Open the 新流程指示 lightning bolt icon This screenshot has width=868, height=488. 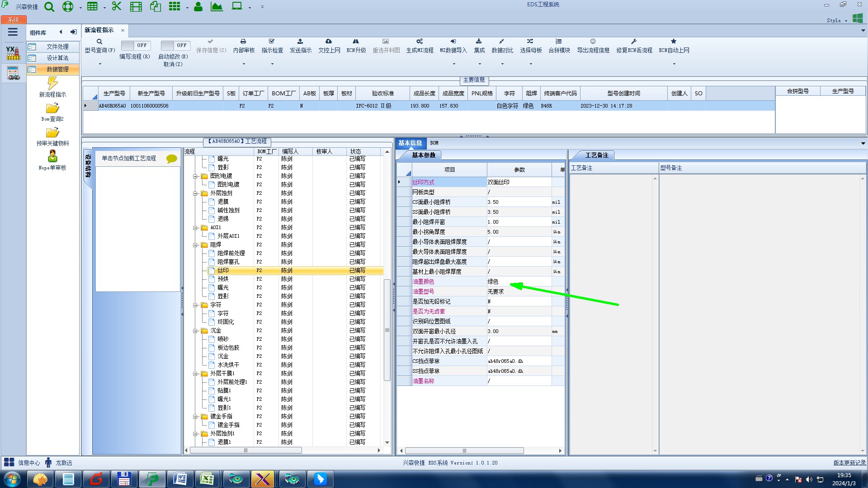(x=52, y=83)
